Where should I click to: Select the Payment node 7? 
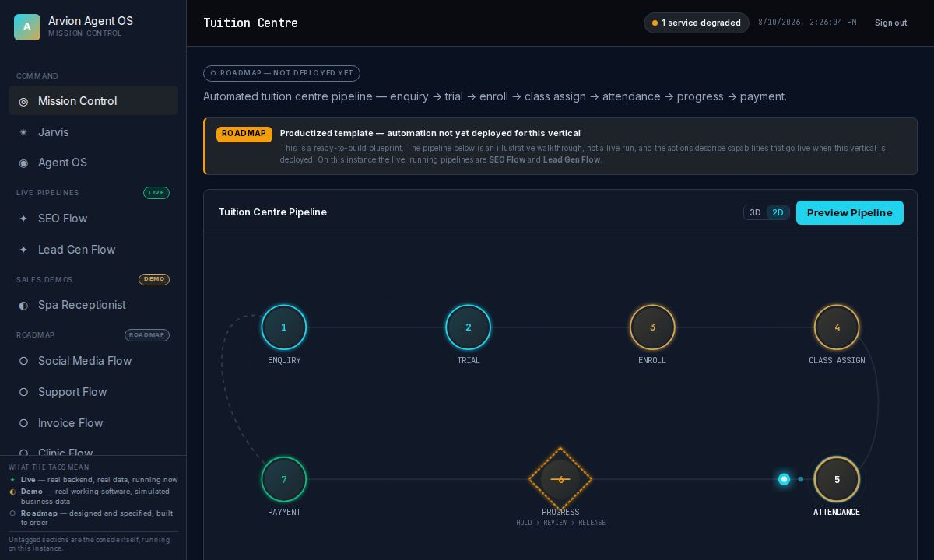point(284,479)
